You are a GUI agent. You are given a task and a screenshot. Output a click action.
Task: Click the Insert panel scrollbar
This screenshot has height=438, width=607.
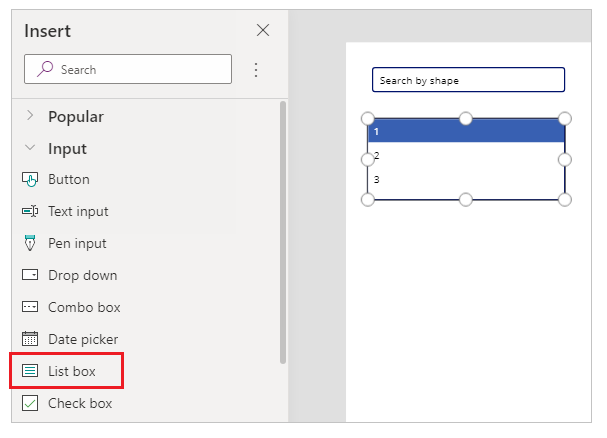point(283,232)
